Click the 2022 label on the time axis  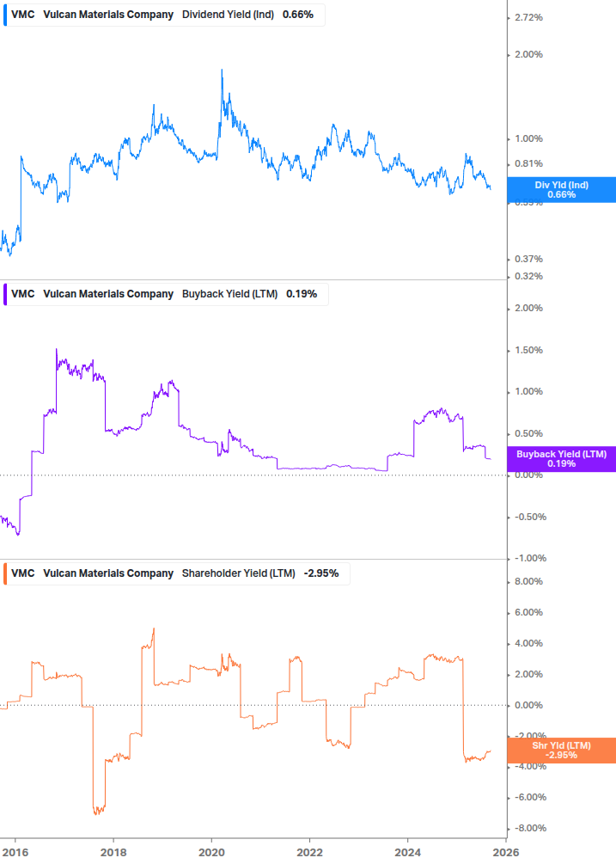(309, 853)
